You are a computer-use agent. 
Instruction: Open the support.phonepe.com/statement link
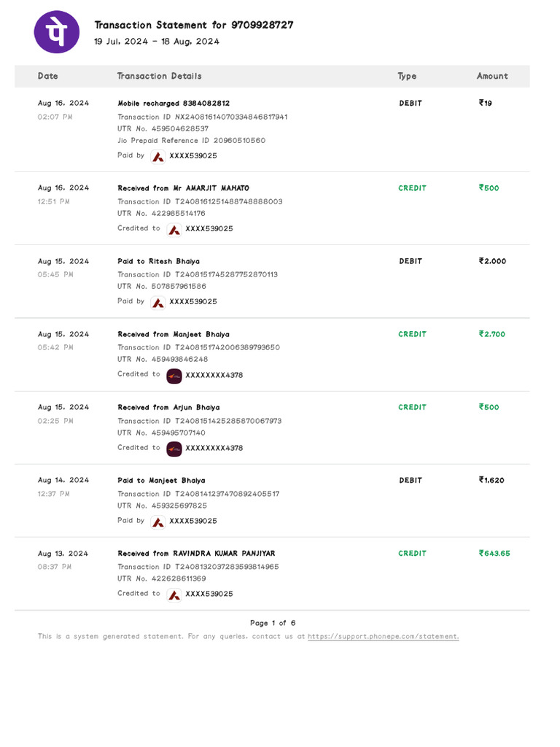pyautogui.click(x=383, y=637)
